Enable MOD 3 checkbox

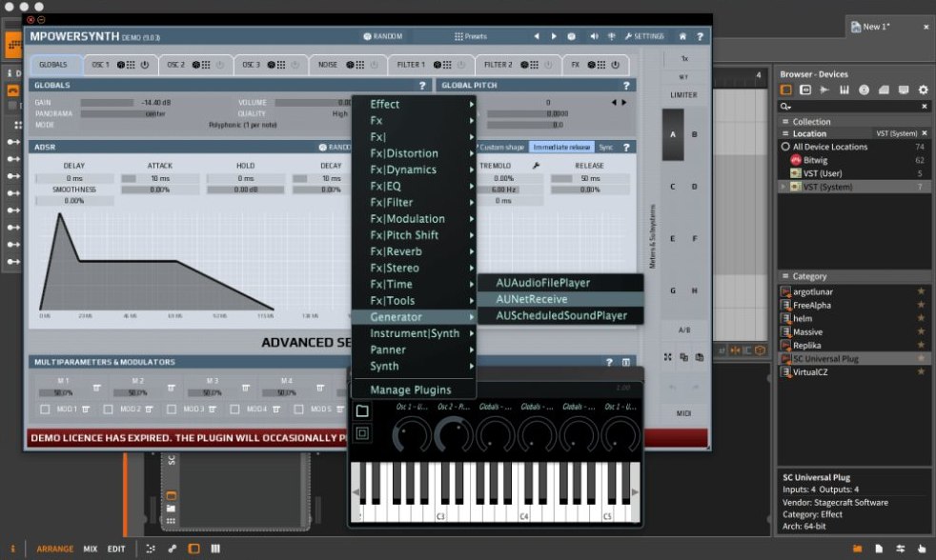[172, 410]
